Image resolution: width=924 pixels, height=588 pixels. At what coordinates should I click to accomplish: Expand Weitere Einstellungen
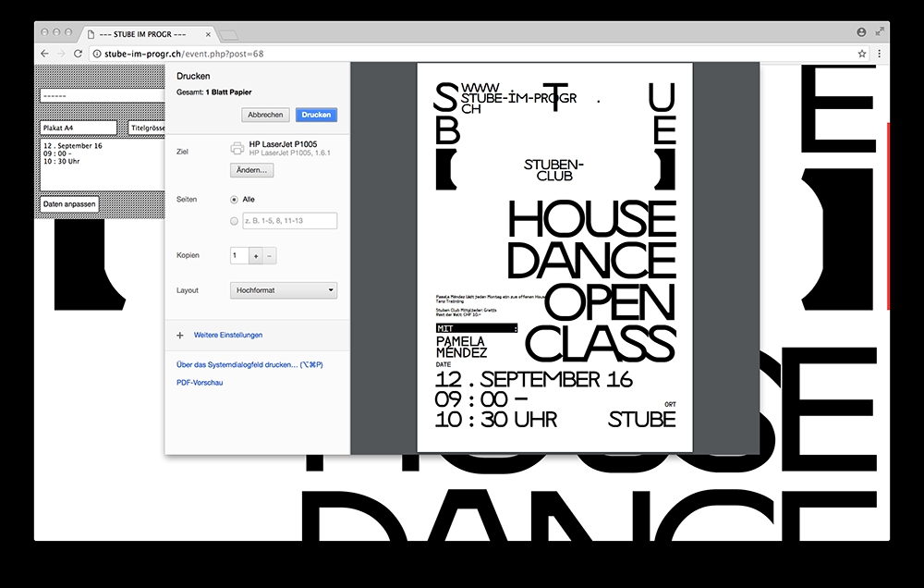point(228,335)
